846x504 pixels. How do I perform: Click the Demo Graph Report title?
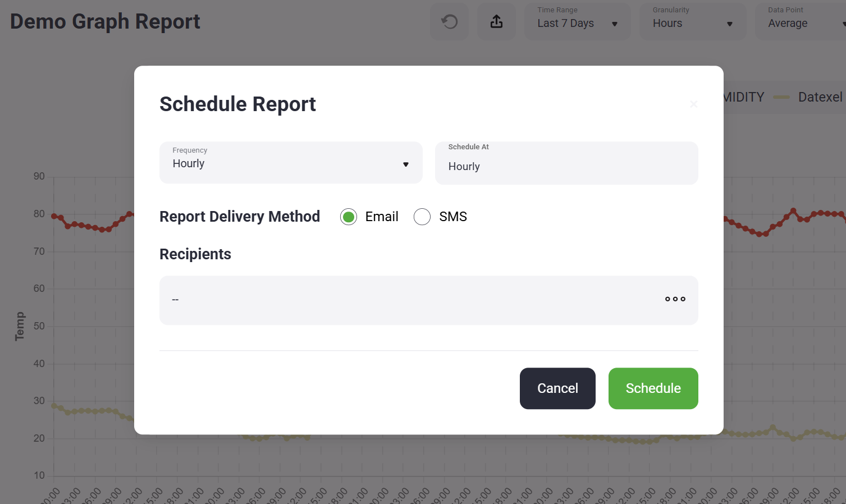(105, 21)
